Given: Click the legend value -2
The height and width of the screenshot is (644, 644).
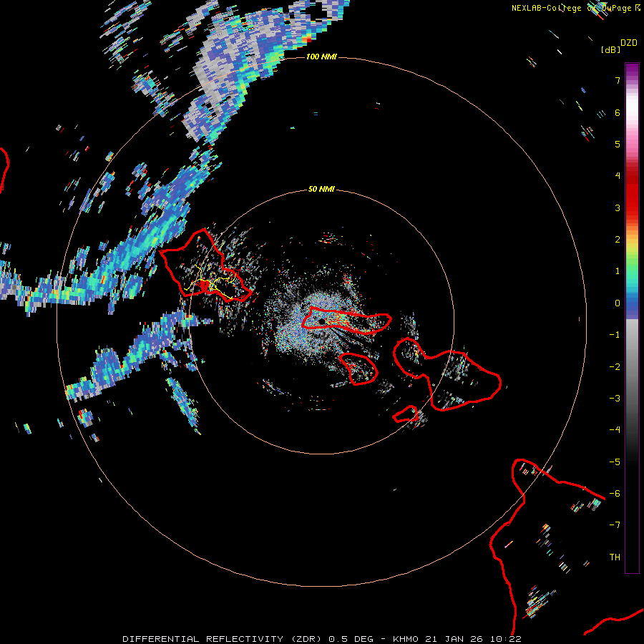Looking at the screenshot, I should coord(615,367).
